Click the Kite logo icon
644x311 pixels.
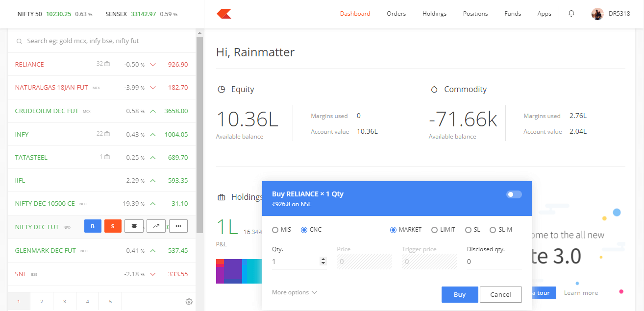224,14
